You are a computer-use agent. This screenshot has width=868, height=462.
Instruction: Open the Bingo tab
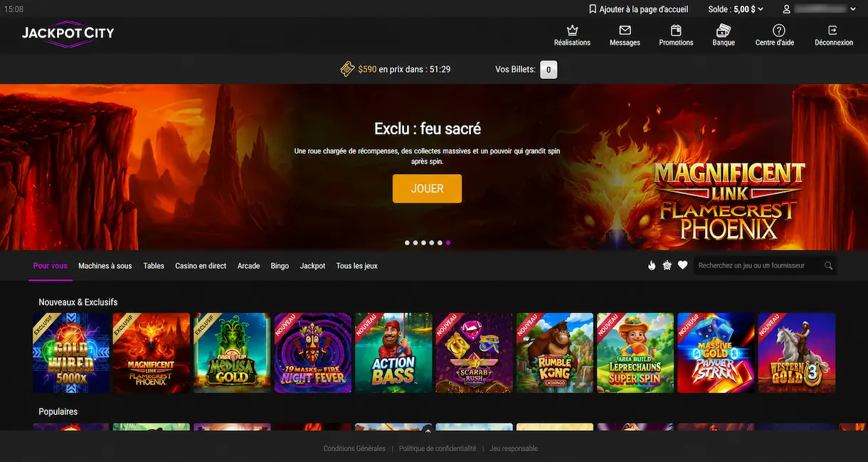point(280,266)
